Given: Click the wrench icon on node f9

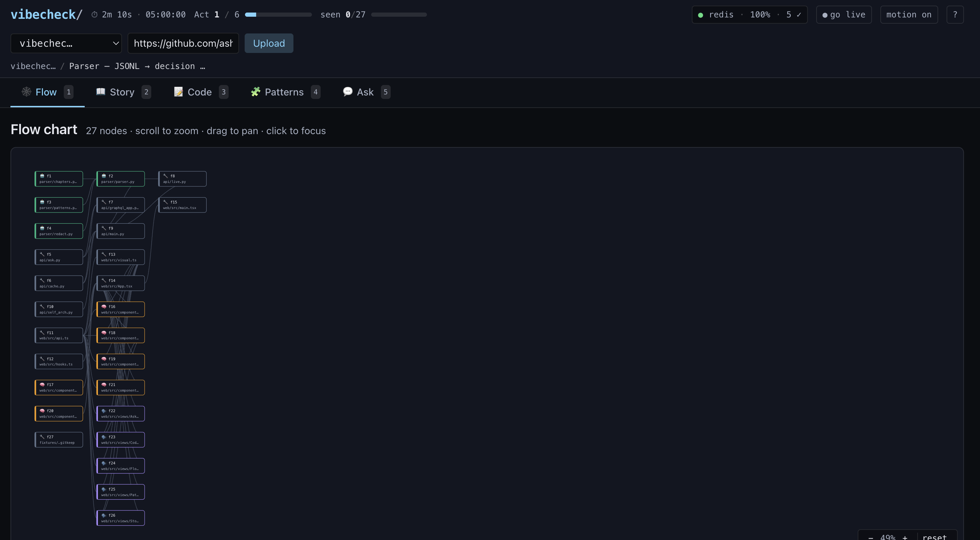Looking at the screenshot, I should tap(104, 228).
